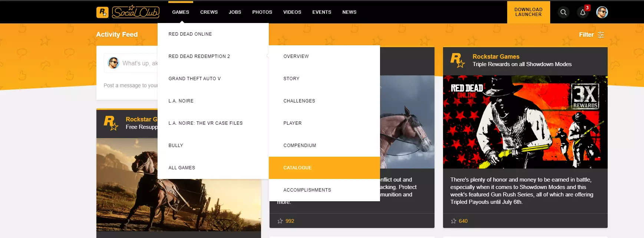Viewport: 644px width, 238px height.
Task: Click the 640 likes count
Action: click(463, 221)
